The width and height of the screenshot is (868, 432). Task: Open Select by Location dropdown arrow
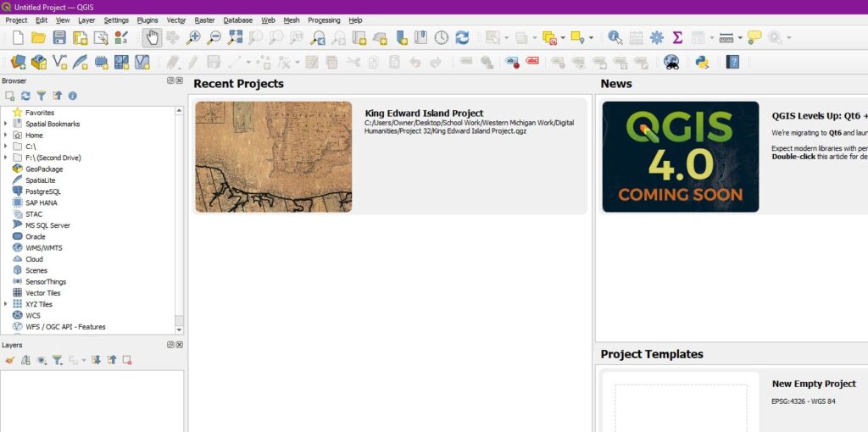click(x=591, y=37)
